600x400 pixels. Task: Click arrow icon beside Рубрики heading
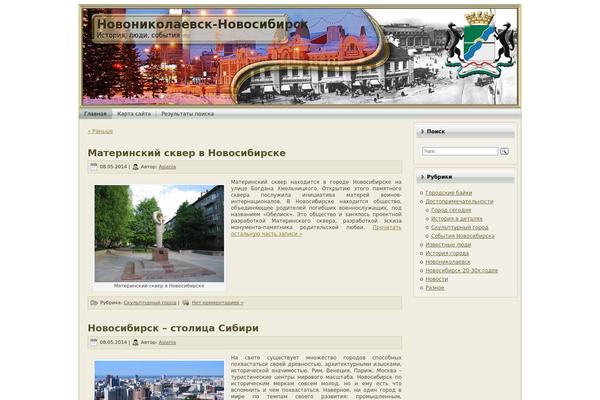pos(420,177)
